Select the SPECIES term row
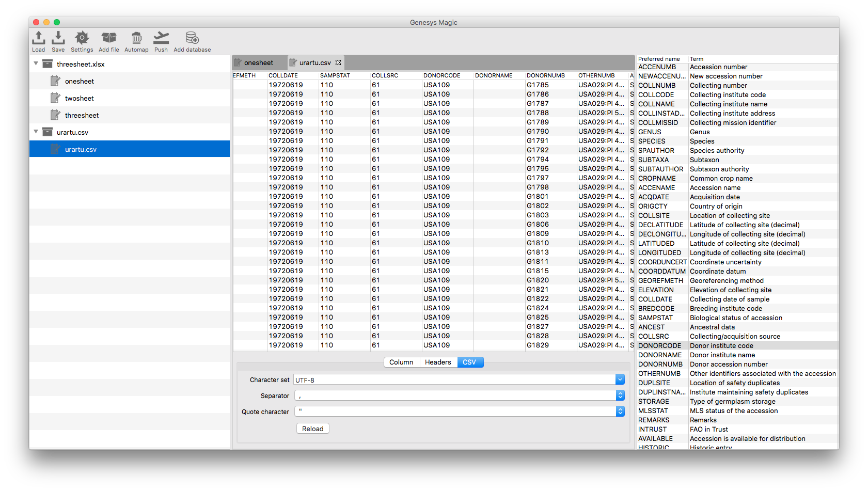 click(737, 141)
